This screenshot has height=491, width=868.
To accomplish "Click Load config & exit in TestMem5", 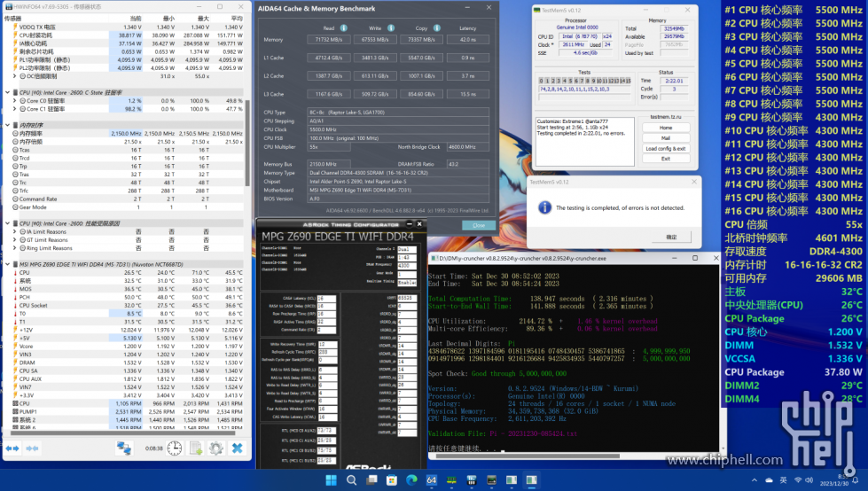I will (x=666, y=148).
